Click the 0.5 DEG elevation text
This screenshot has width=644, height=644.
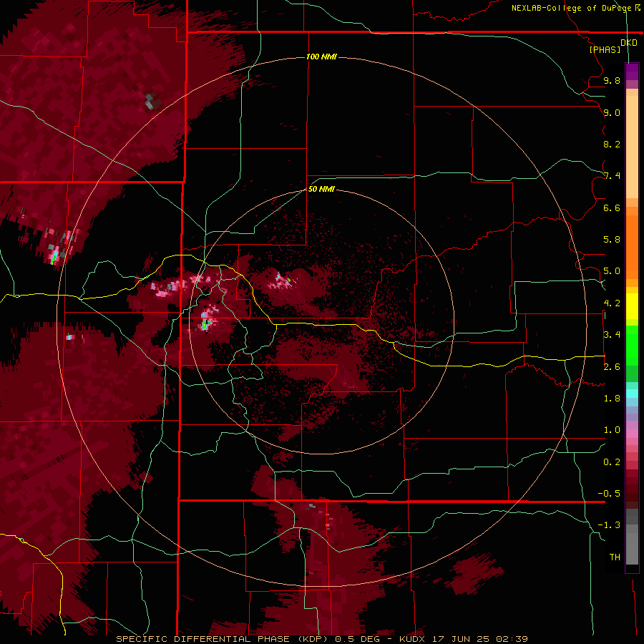357,639
